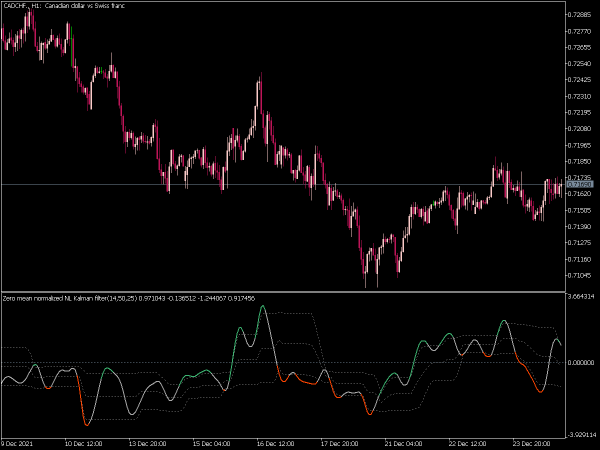Click the highest green peak of the Kalman filter line

click(x=262, y=306)
